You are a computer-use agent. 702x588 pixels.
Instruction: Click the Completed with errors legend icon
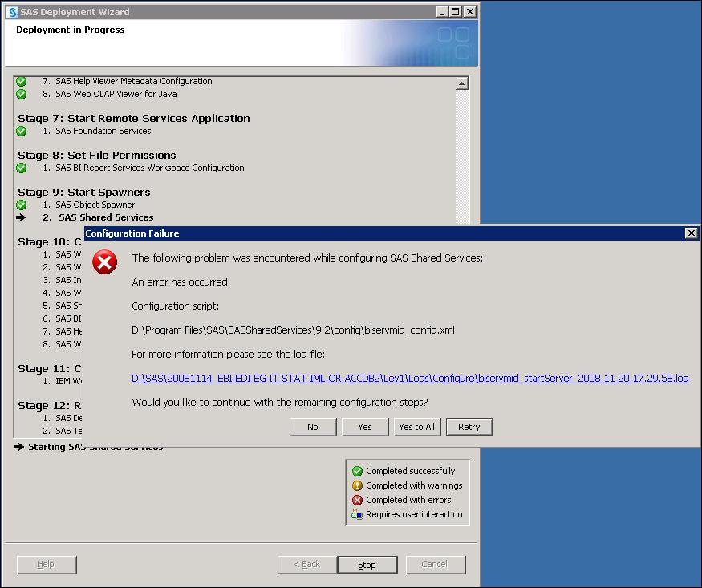pyautogui.click(x=358, y=500)
